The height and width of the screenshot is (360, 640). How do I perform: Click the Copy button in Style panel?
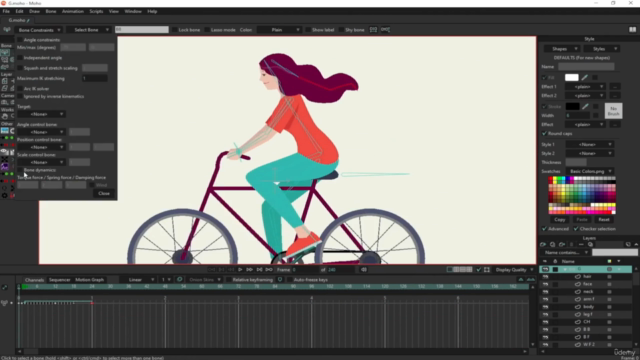click(x=560, y=220)
